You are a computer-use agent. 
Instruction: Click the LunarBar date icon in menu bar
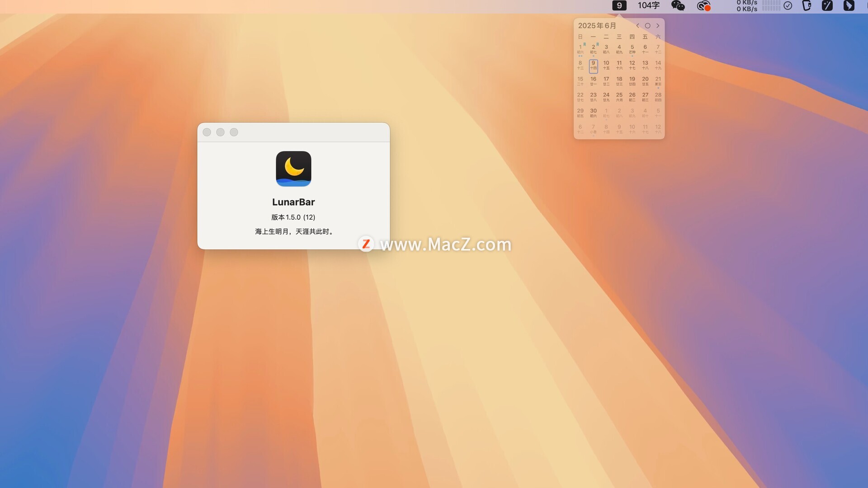pos(619,5)
